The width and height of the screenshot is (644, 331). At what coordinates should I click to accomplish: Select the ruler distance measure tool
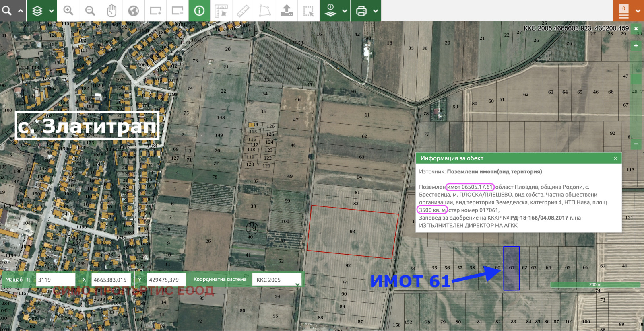pos(243,10)
